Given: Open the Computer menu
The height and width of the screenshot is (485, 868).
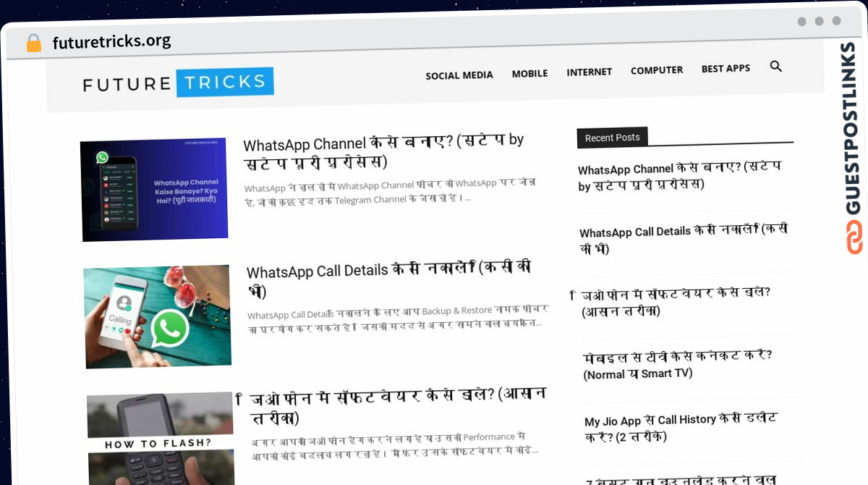Looking at the screenshot, I should [x=657, y=70].
